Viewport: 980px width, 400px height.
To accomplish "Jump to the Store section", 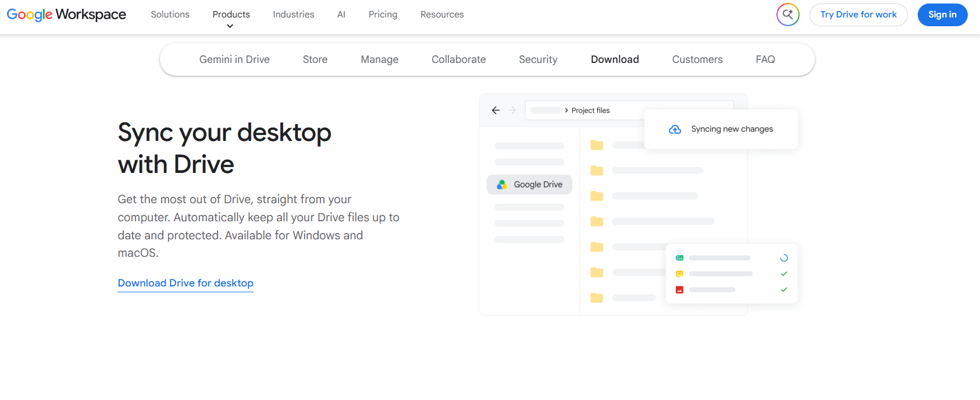I will (x=315, y=59).
